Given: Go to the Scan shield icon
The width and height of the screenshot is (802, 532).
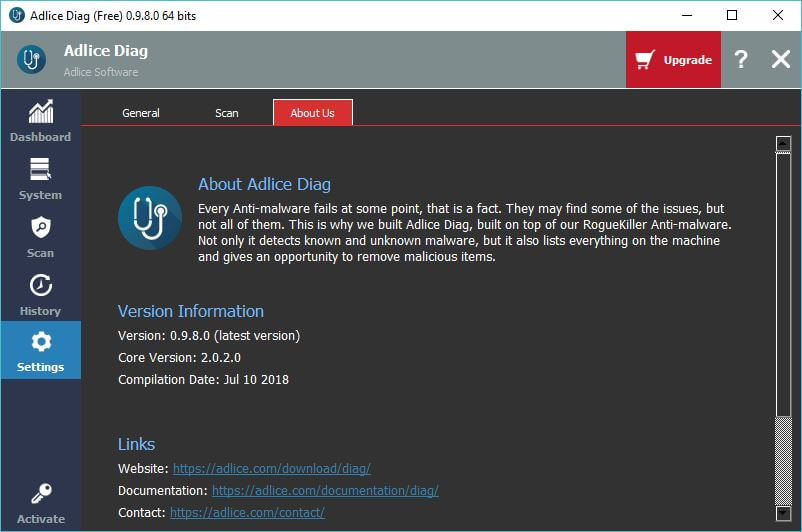Looking at the screenshot, I should [40, 227].
